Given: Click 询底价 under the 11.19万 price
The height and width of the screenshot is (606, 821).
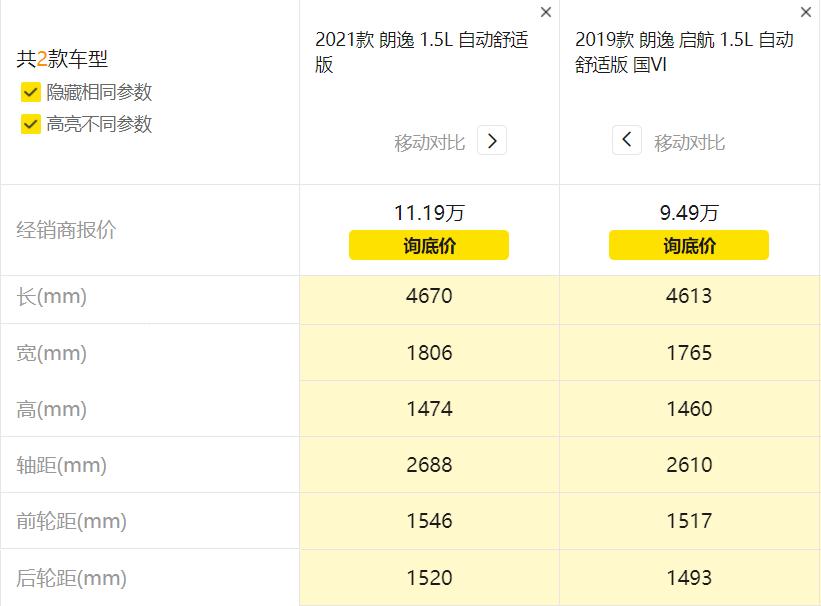Looking at the screenshot, I should pos(428,245).
